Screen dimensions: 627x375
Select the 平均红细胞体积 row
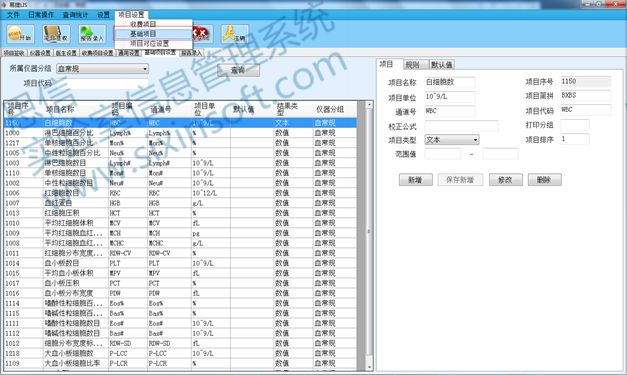pyautogui.click(x=180, y=223)
